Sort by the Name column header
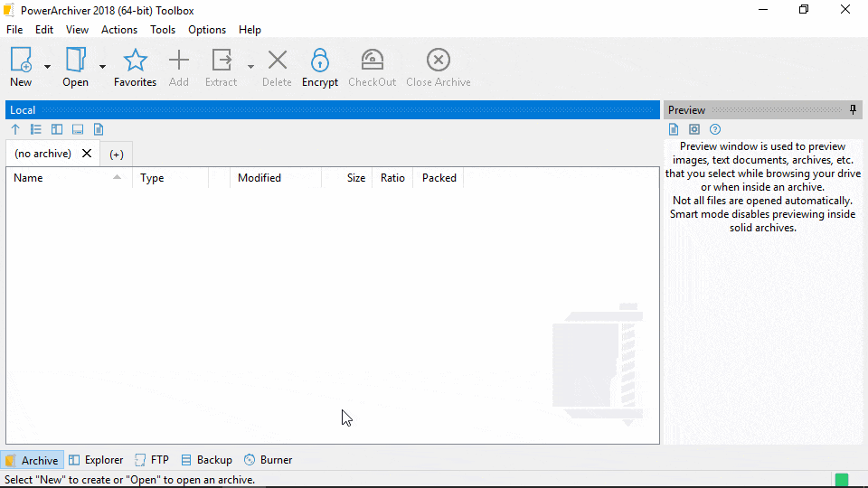 pyautogui.click(x=70, y=178)
